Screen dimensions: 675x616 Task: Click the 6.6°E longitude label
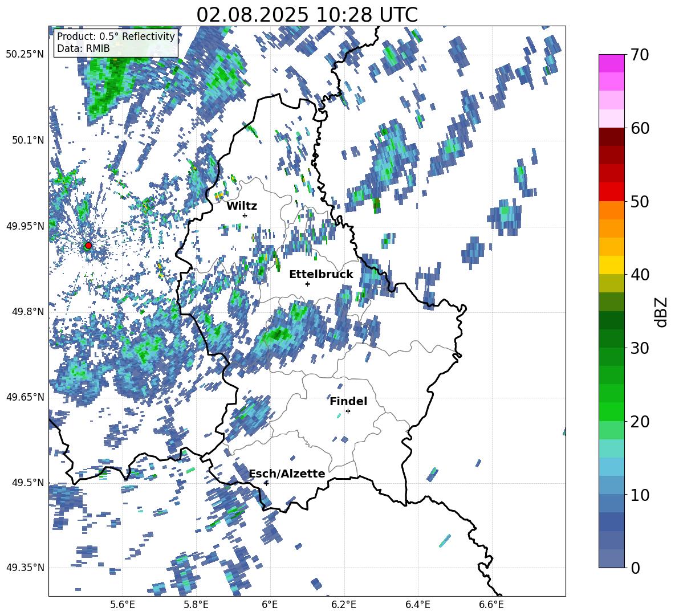491,605
